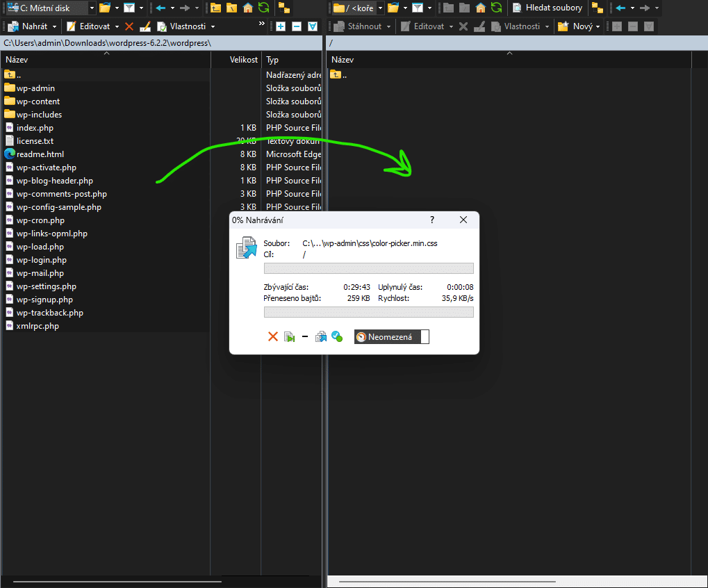Click the local panel horizontal scrollbar
This screenshot has height=588, width=708.
pyautogui.click(x=117, y=582)
